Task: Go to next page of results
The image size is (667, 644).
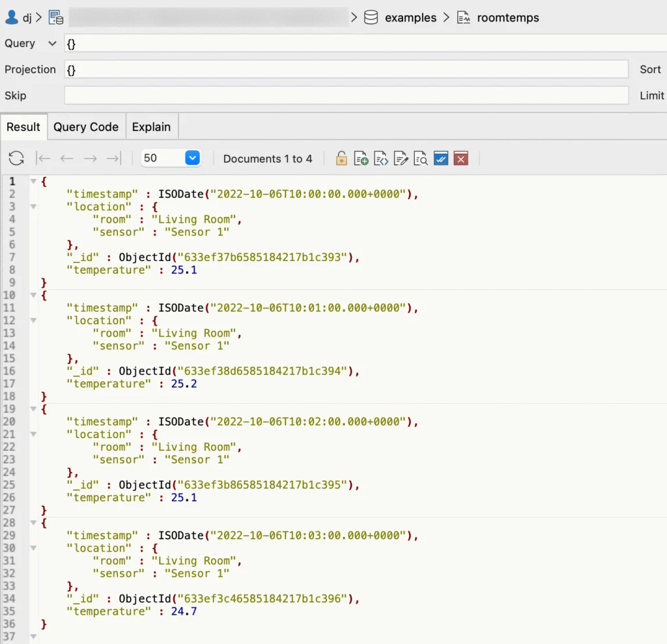Action: (x=90, y=159)
